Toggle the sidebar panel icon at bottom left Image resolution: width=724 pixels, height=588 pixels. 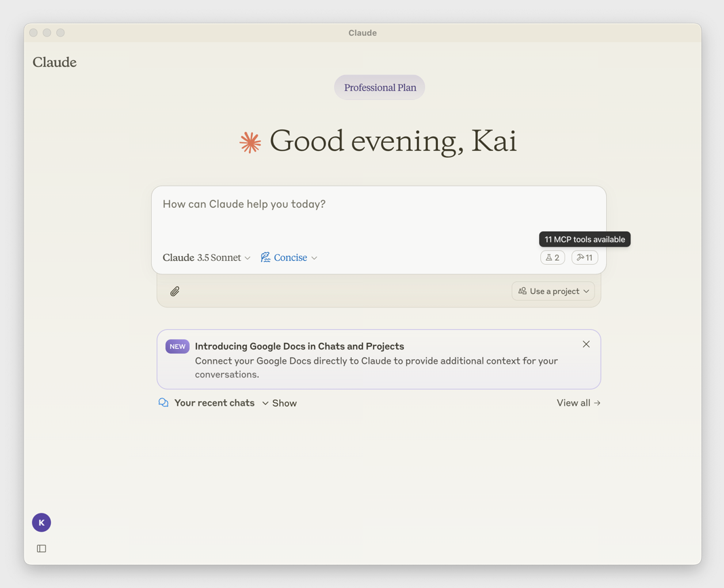41,548
